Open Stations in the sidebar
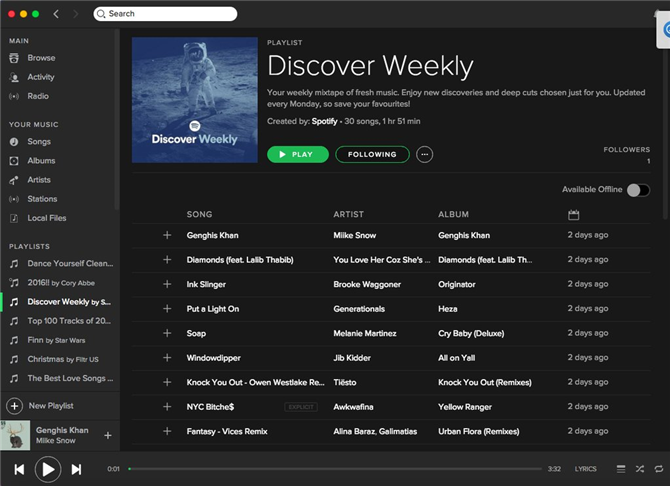Image resolution: width=670 pixels, height=486 pixels. click(42, 199)
